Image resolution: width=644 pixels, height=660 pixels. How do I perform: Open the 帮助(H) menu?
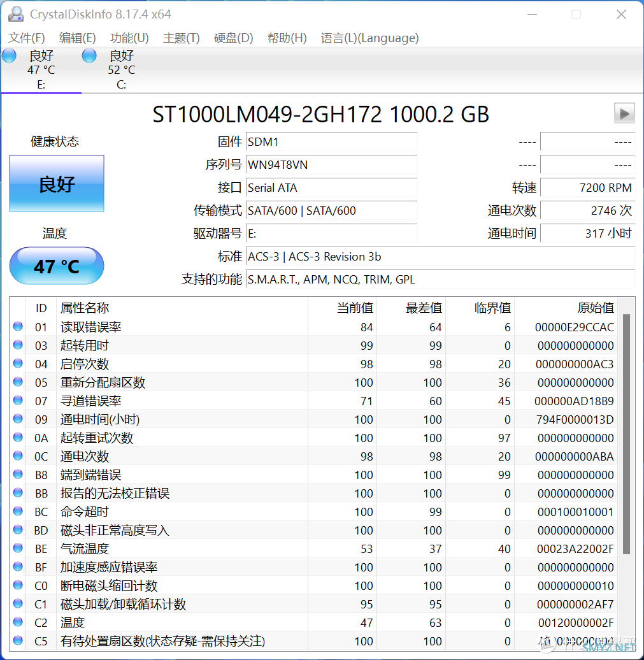(287, 38)
